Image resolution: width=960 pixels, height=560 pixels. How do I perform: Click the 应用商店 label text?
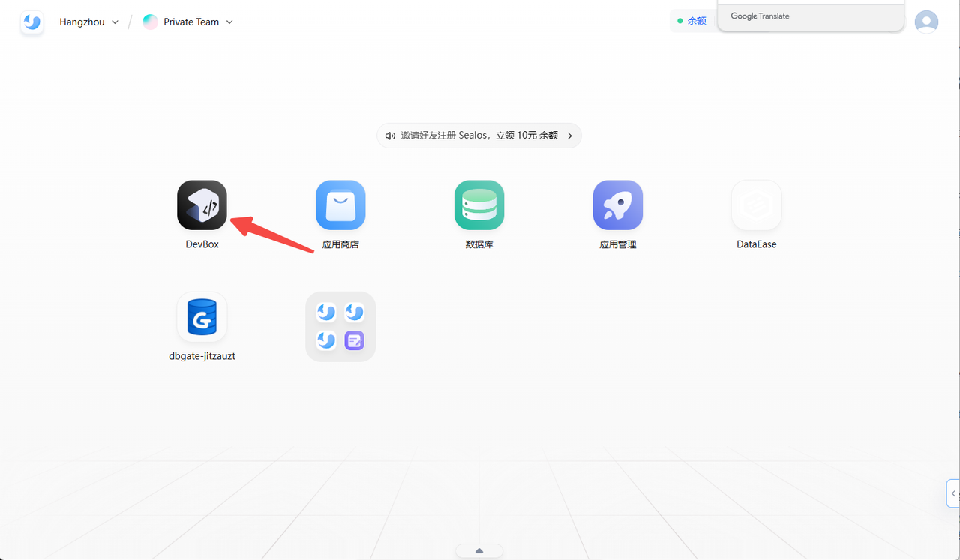click(x=340, y=244)
